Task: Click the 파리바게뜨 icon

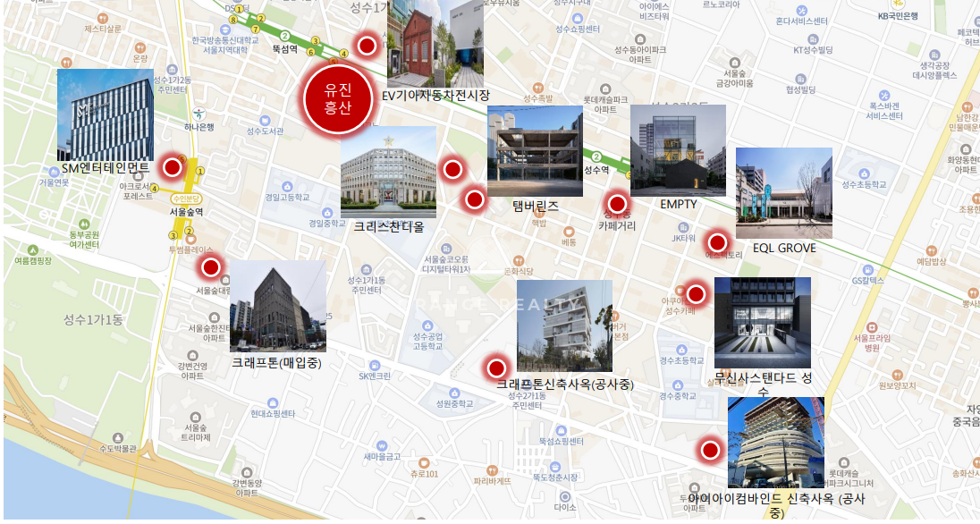Action: pyautogui.click(x=492, y=470)
